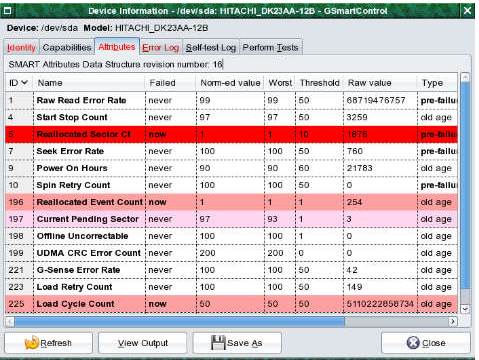Open the View Output window
The image size is (479, 360).
coord(143,343)
